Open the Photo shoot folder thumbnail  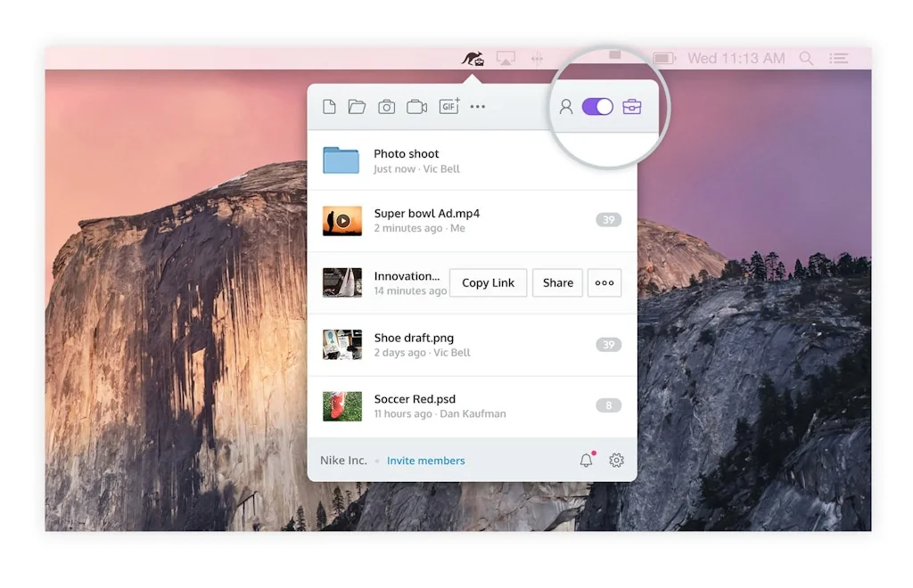pos(342,160)
